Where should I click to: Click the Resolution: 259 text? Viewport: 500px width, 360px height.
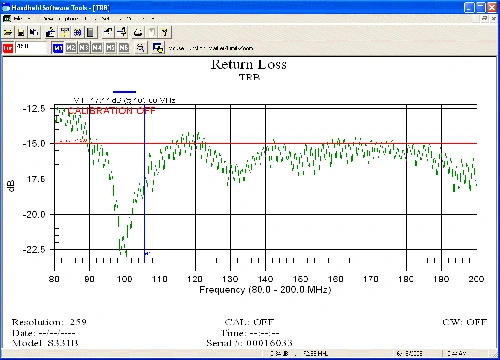(x=49, y=322)
